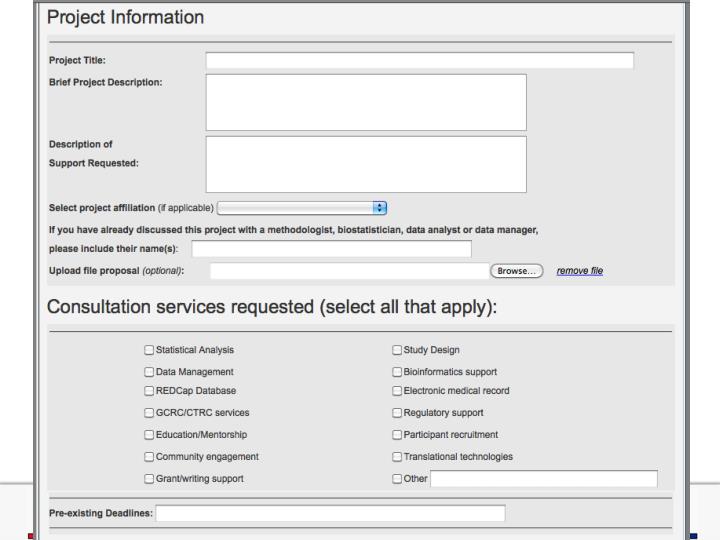
Task: Open the project affiliation dropdown
Action: click(x=302, y=208)
